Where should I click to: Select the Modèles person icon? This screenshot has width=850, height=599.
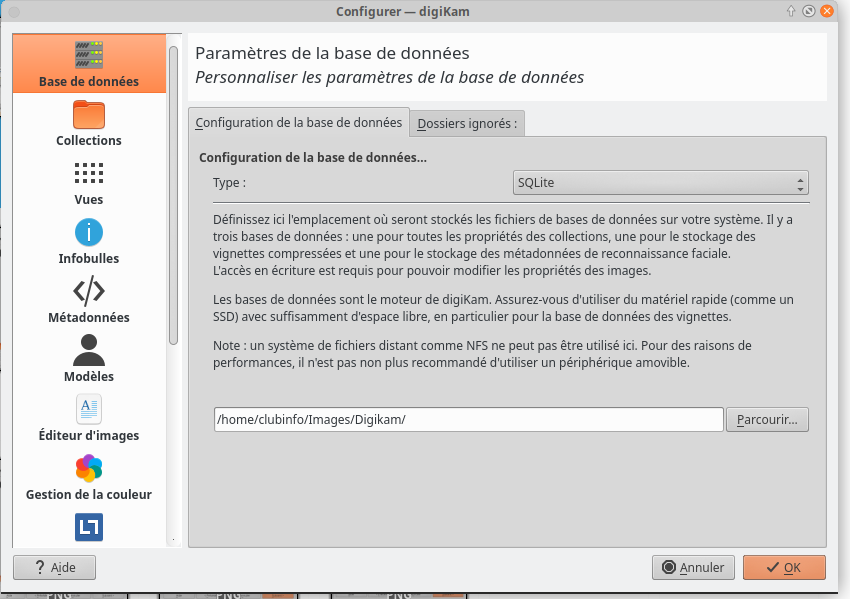(x=89, y=350)
